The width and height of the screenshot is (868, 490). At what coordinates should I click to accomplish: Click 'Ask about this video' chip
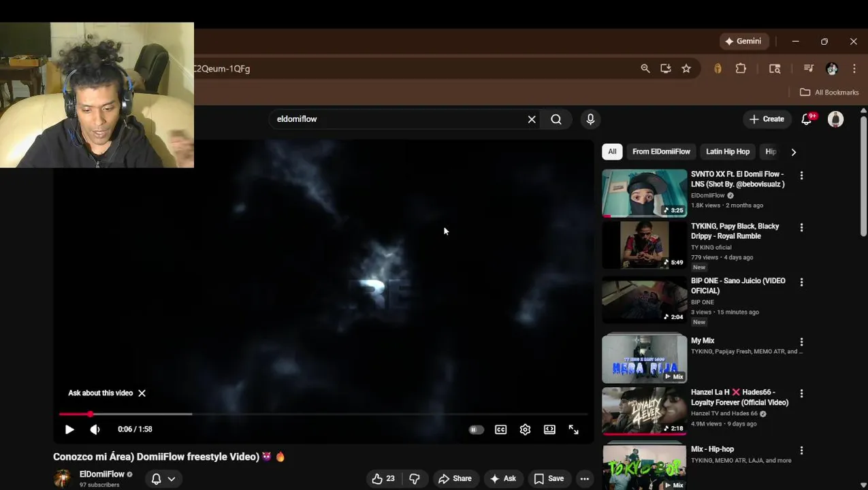click(x=100, y=393)
